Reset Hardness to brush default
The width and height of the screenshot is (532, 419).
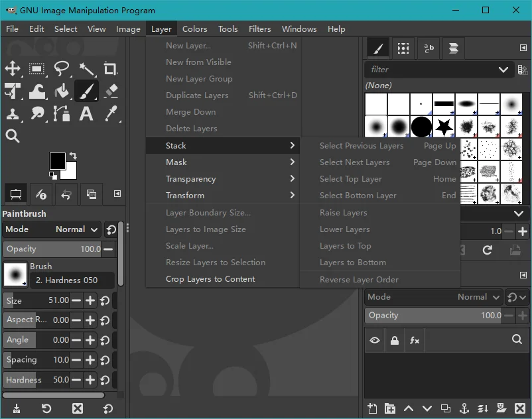pyautogui.click(x=105, y=380)
